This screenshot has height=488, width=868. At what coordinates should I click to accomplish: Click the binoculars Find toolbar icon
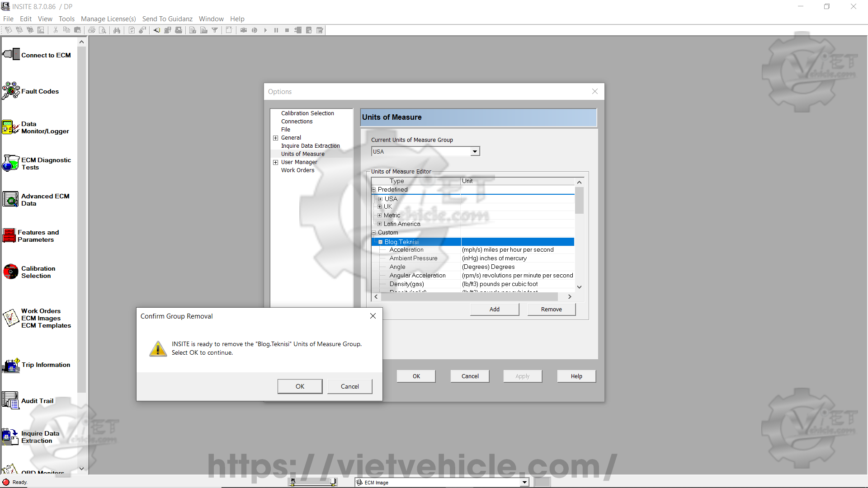[x=117, y=30]
